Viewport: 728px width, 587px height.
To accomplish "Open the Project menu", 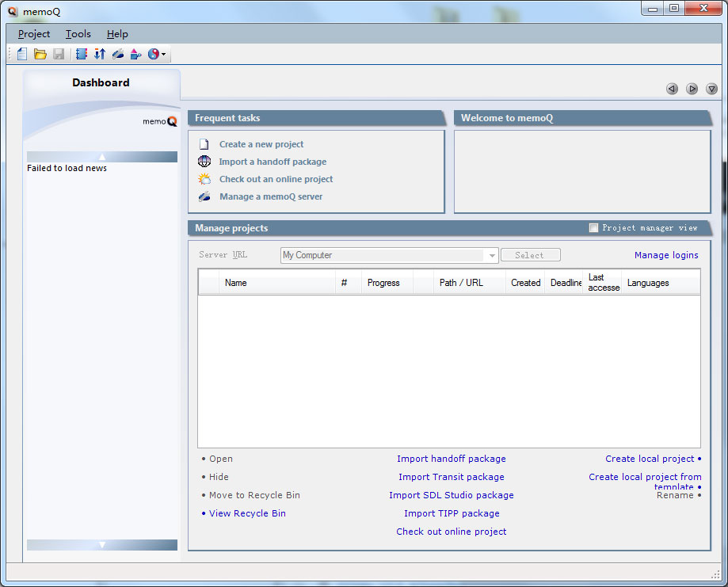I will point(33,34).
